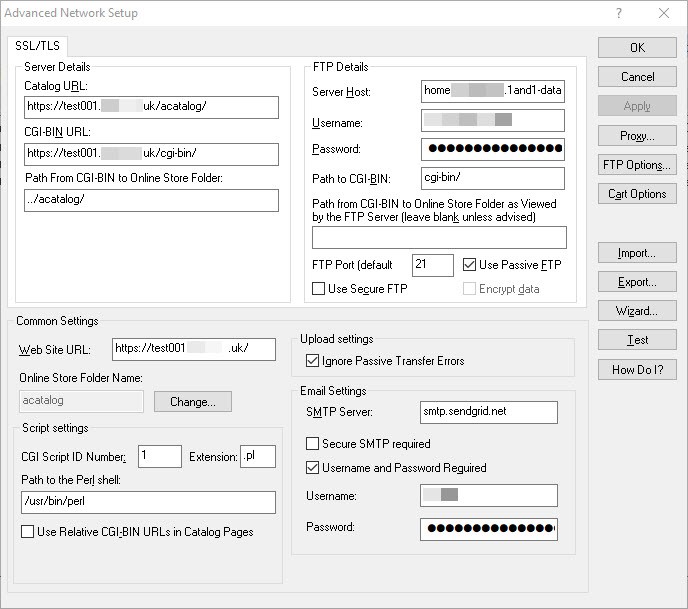Screen dimensions: 688x609
Task: Click the Import button
Action: coord(637,253)
